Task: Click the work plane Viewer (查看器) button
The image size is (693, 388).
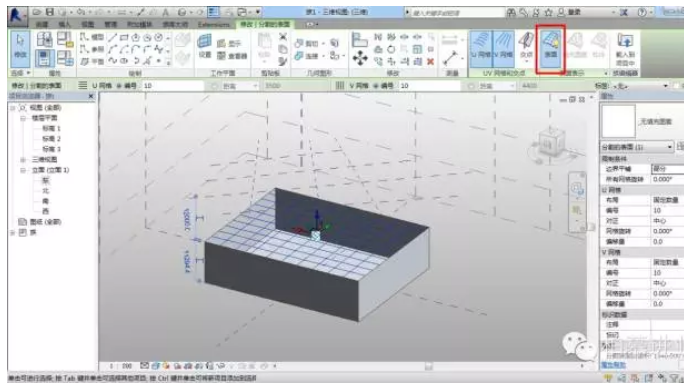Action: pyautogui.click(x=232, y=56)
